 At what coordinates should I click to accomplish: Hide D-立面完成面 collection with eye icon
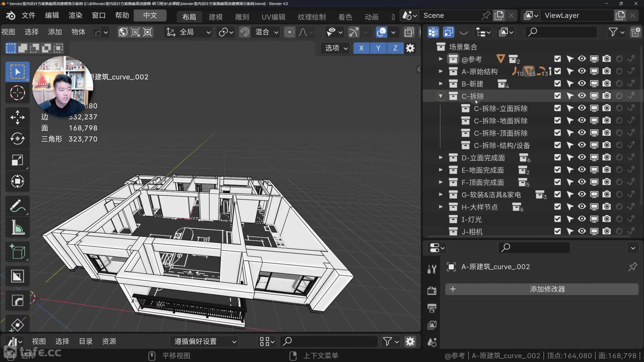click(x=582, y=157)
